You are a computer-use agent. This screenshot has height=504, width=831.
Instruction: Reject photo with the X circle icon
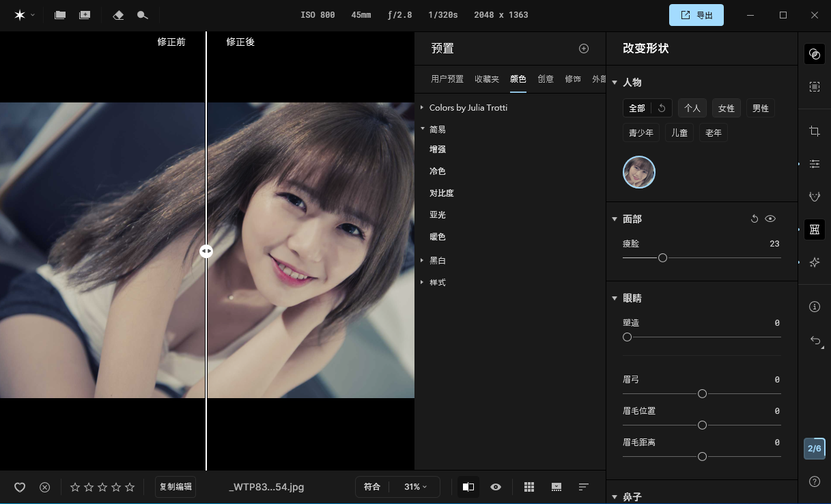(44, 487)
